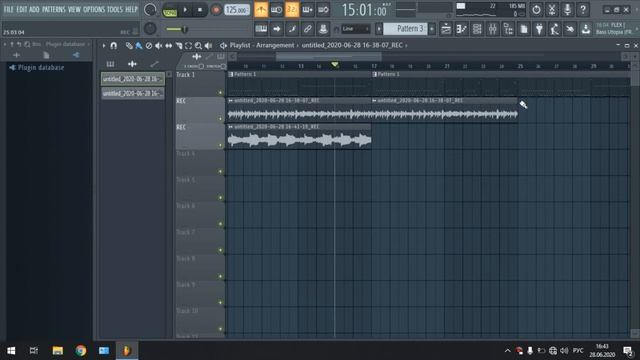Open the ADD menu
Screen dimensions: 640x360
tap(34, 9)
